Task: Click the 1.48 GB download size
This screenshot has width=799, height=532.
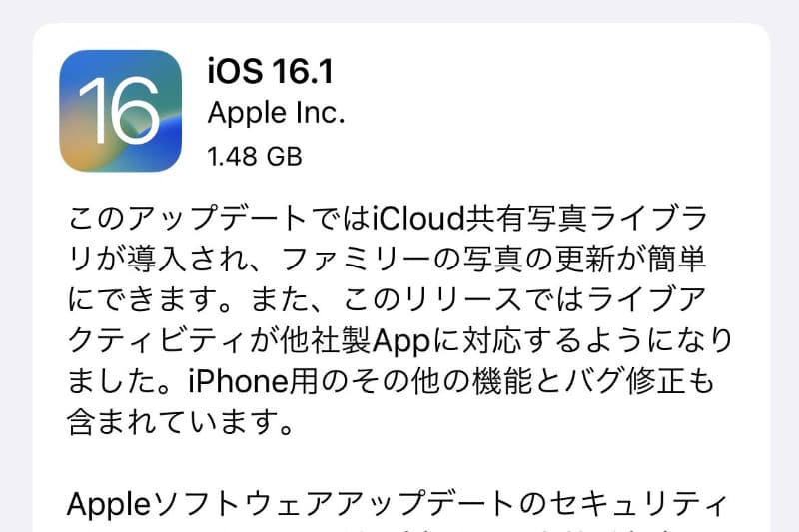Action: 255,157
